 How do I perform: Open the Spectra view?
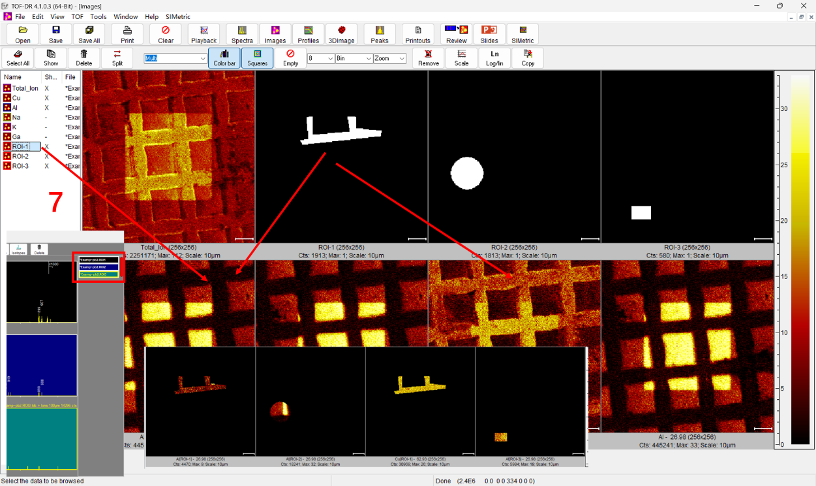242,35
